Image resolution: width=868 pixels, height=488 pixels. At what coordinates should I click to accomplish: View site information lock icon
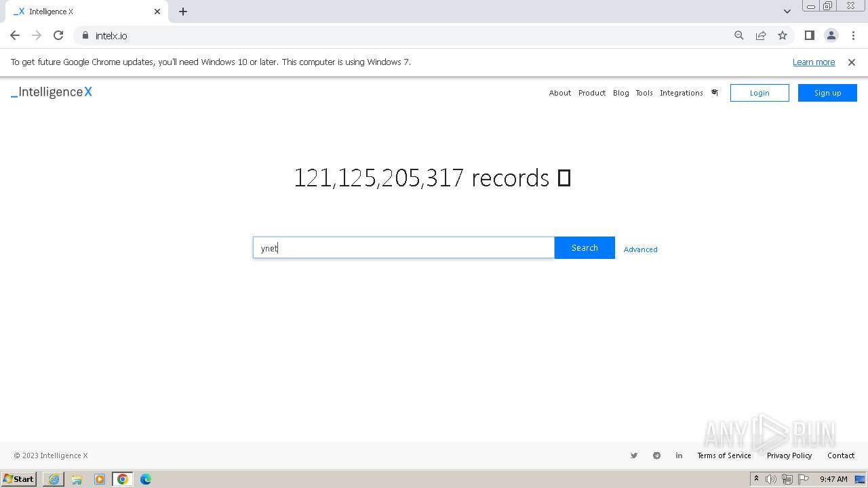pos(85,35)
